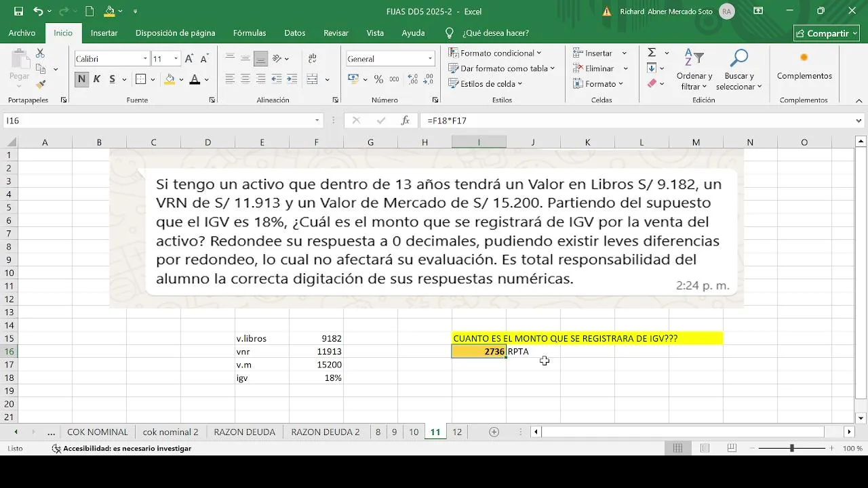Switch to the Fórmulas ribbon tab
The height and width of the screenshot is (488, 868).
[250, 33]
